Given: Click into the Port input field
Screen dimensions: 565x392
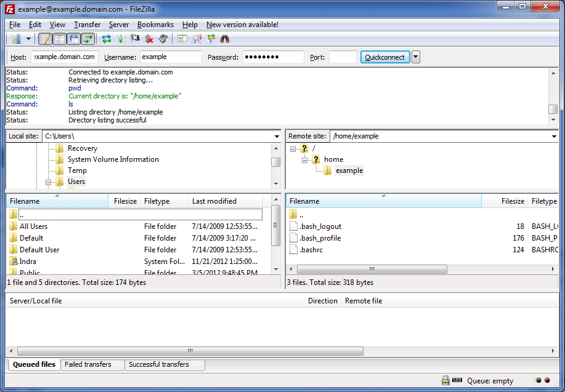Looking at the screenshot, I should [343, 57].
